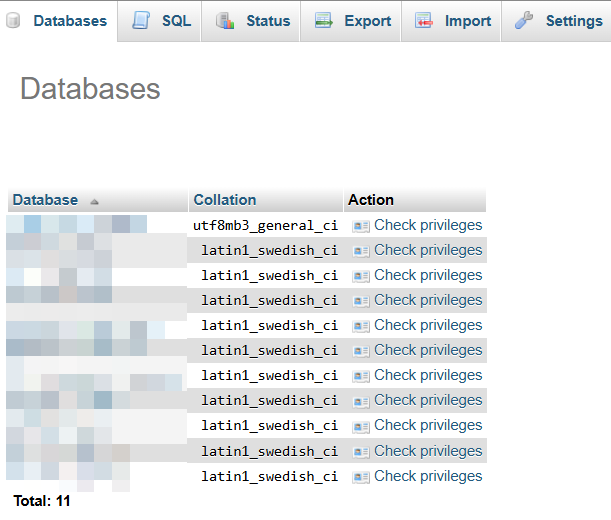Sort by the Collation column header
The width and height of the screenshot is (611, 520).
(225, 200)
